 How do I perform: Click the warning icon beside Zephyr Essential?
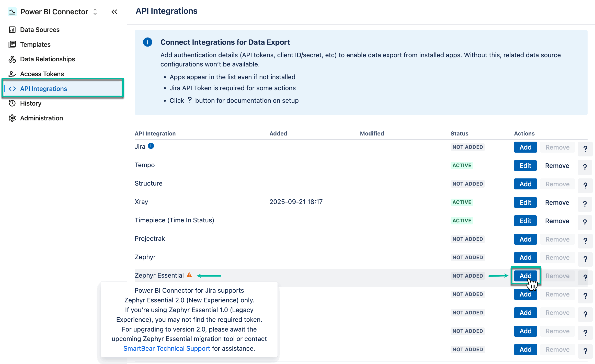[x=189, y=275]
